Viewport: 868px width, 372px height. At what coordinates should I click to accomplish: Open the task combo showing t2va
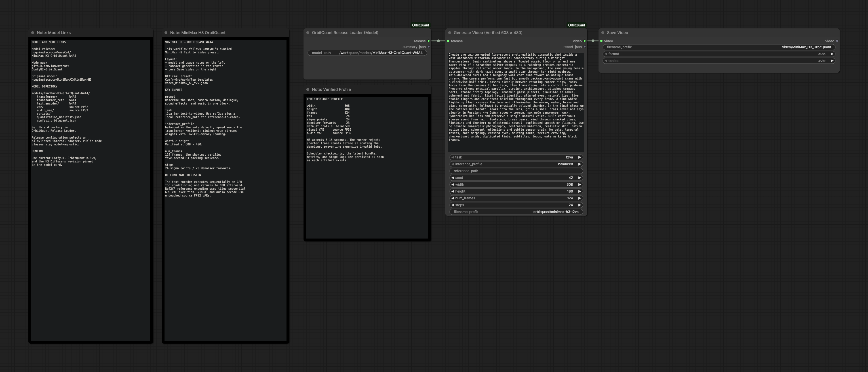[x=516, y=158]
